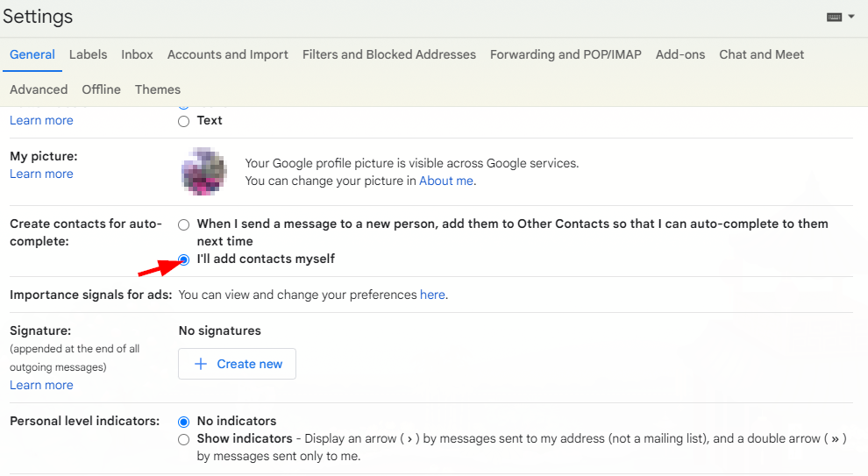This screenshot has width=868, height=476.
Task: Switch to the Labels tab
Action: click(88, 55)
